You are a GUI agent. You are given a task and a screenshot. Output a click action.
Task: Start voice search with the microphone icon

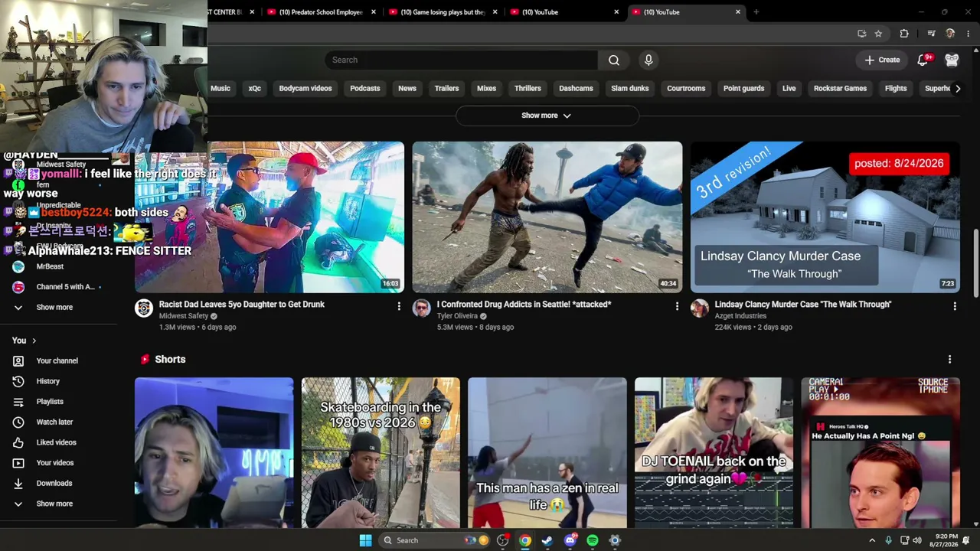(648, 60)
